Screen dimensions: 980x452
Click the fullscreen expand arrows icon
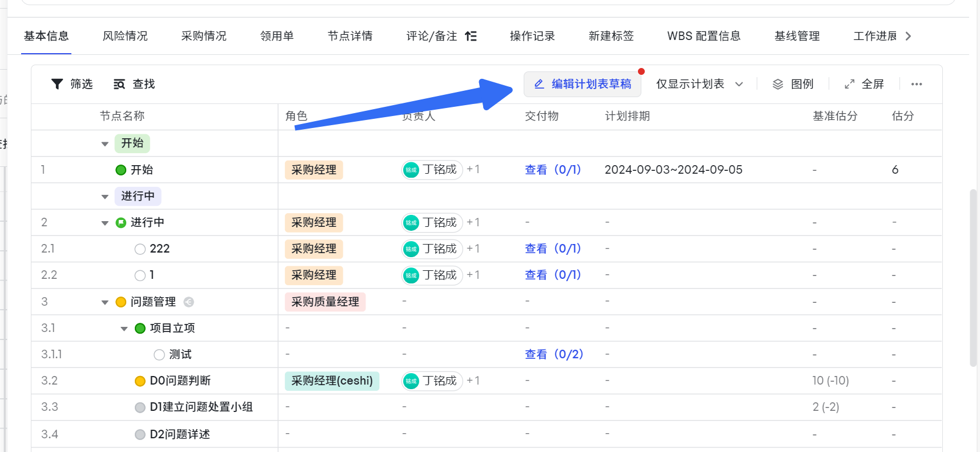pyautogui.click(x=849, y=84)
